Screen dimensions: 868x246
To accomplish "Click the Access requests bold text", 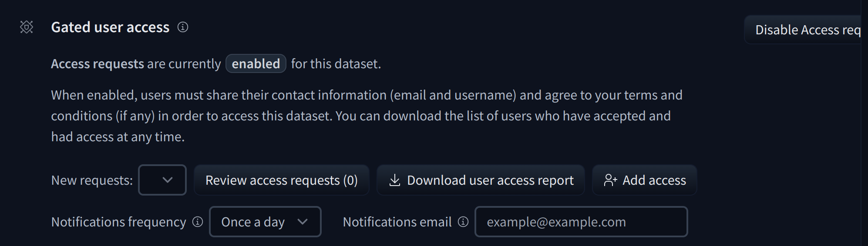I will pyautogui.click(x=98, y=63).
